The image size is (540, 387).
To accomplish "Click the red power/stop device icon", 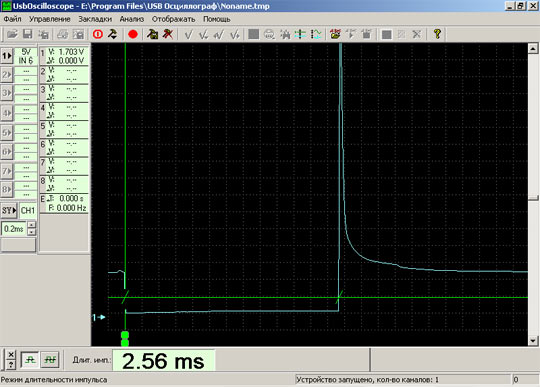I will click(x=98, y=34).
